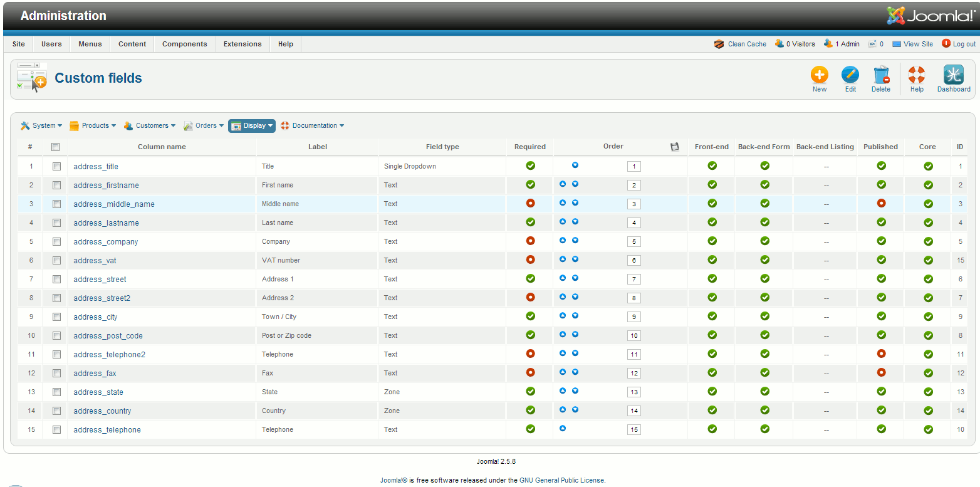Click the save order disk icon

pos(674,147)
